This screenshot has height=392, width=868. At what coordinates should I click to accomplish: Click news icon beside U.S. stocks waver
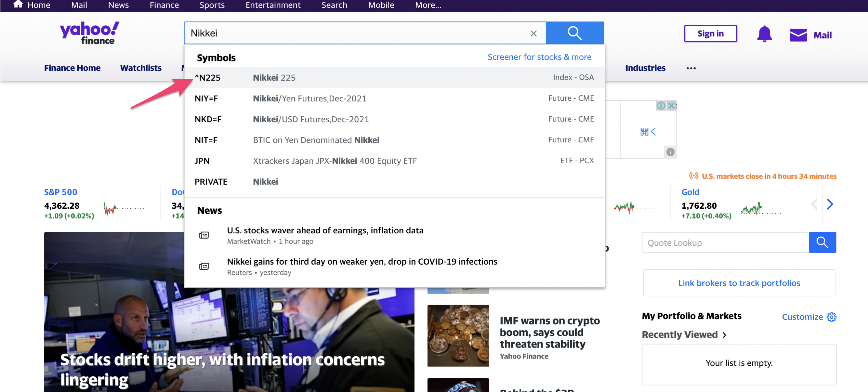click(x=204, y=235)
